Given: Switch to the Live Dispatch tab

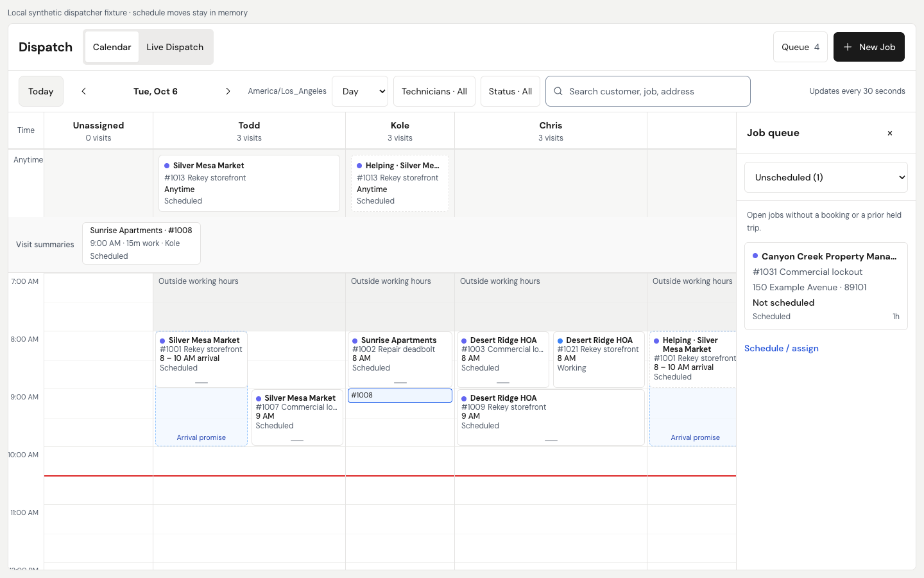Looking at the screenshot, I should [175, 47].
